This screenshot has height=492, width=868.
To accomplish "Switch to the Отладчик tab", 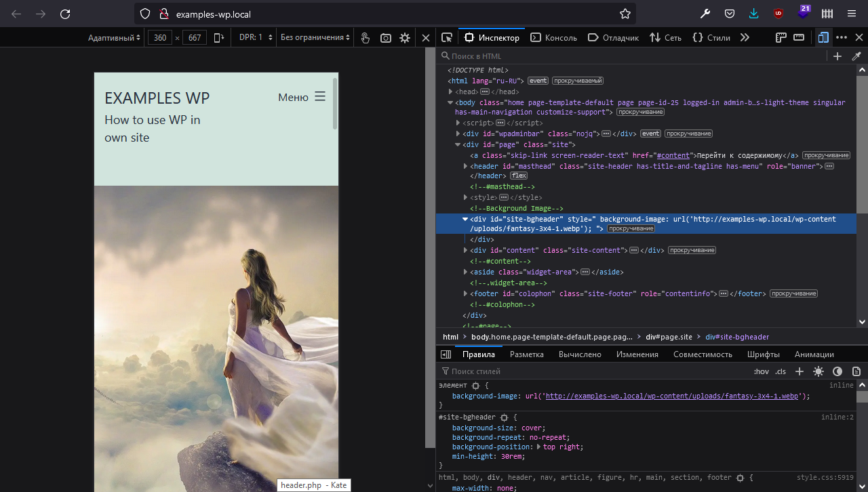I will coord(614,37).
